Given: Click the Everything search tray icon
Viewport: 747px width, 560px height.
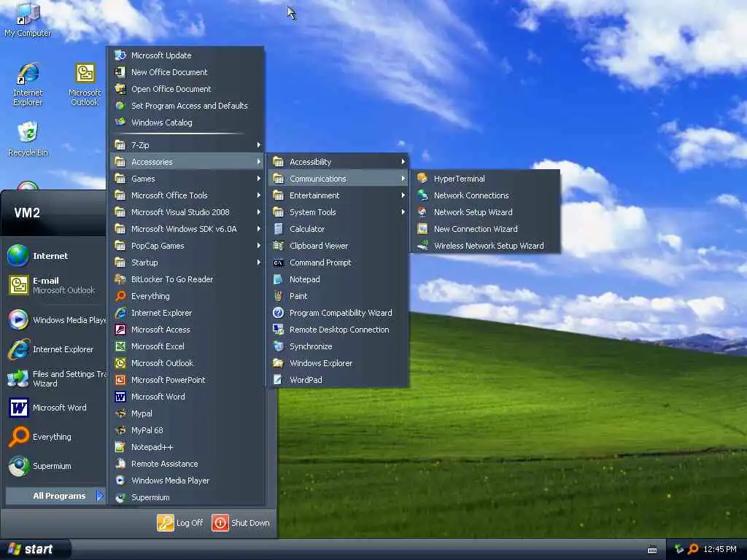Looking at the screenshot, I should pyautogui.click(x=693, y=549).
